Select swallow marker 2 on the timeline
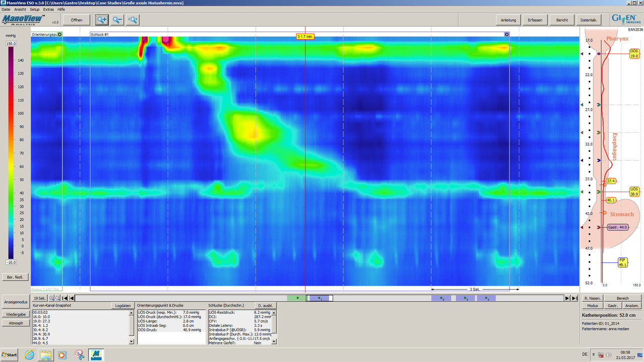 click(x=442, y=298)
